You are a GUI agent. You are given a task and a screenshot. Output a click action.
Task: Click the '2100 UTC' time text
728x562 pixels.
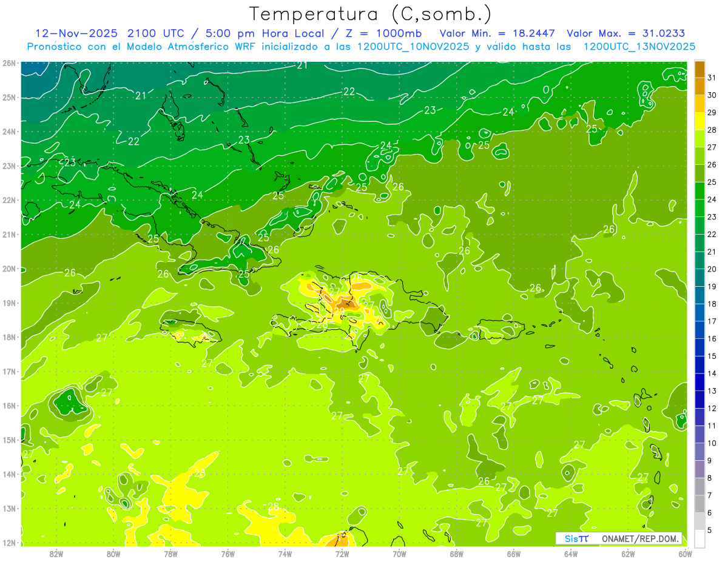156,33
